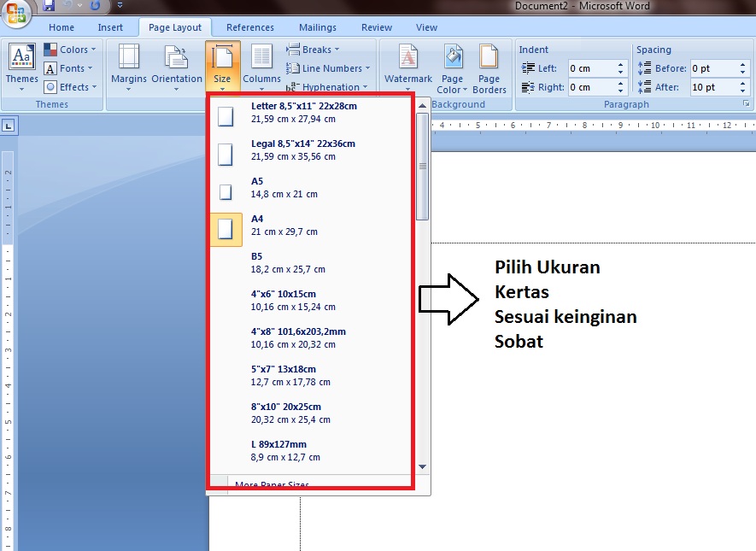Screen dimensions: 756x551
Task: Click the Indent Left value field
Action: click(x=590, y=68)
